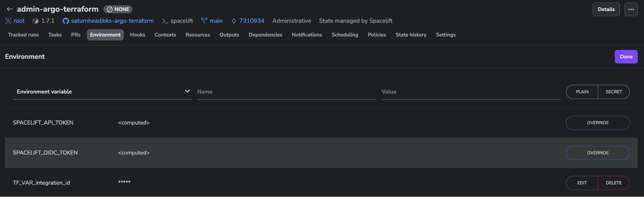644x197 pixels.
Task: Click the Environment section heading
Action: coord(25,57)
